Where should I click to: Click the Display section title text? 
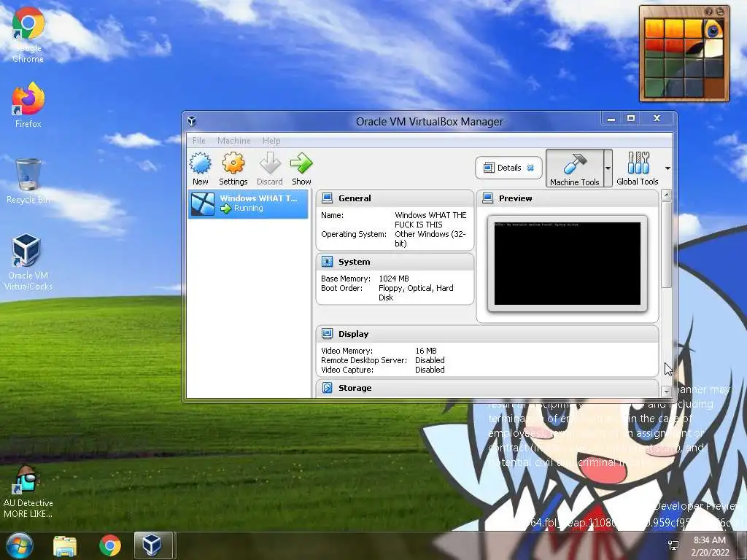pos(354,334)
